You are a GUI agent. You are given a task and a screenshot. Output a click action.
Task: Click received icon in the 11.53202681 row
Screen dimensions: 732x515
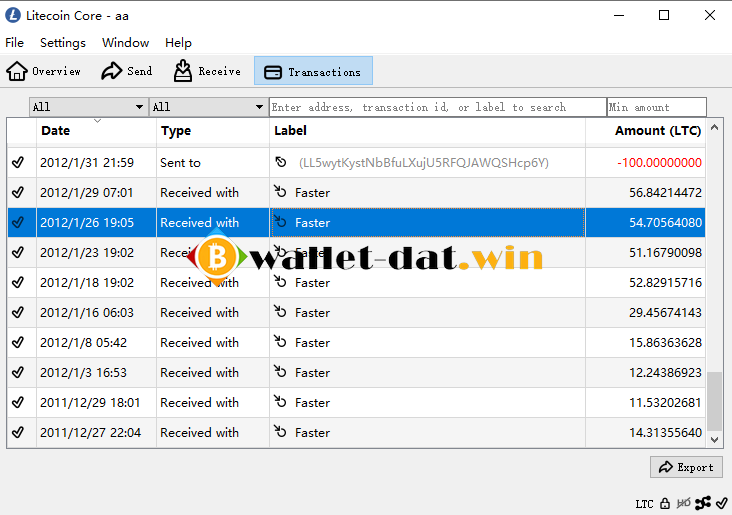point(280,402)
